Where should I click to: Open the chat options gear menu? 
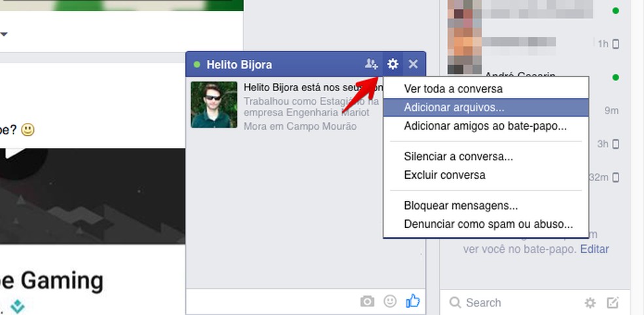tap(393, 64)
